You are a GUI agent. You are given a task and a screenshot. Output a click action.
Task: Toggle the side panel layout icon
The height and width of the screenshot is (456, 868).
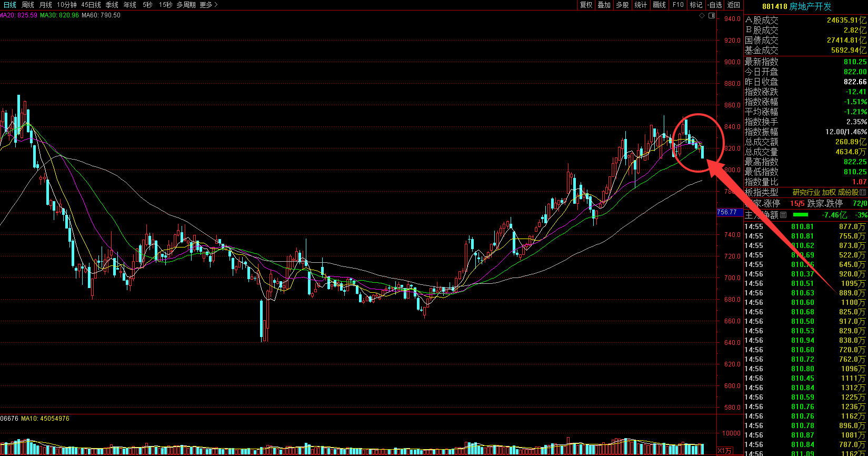[712, 16]
